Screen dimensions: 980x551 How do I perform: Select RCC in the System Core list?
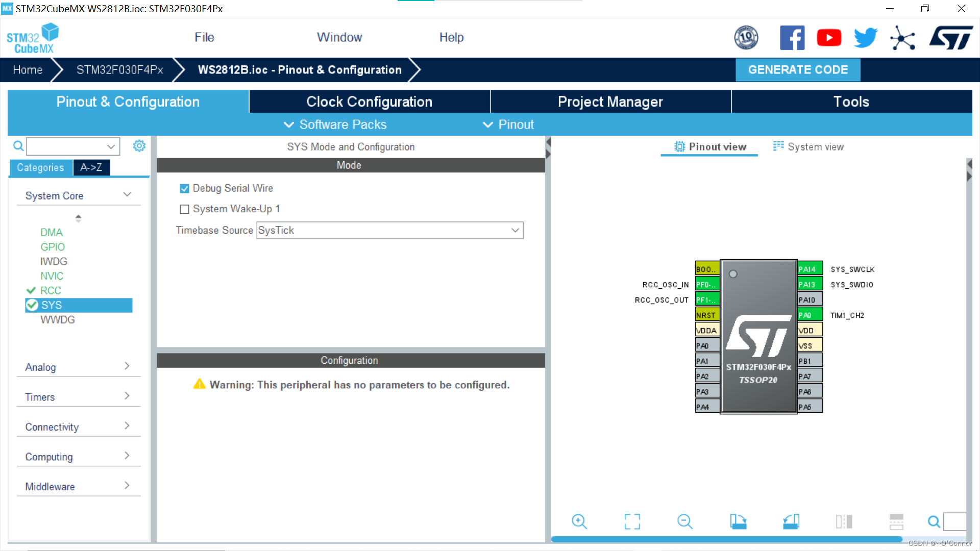[x=51, y=291]
